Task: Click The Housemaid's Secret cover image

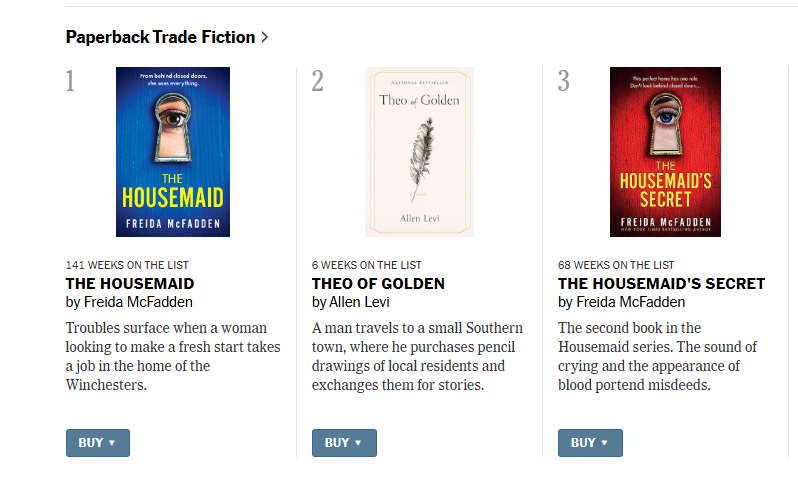Action: click(x=665, y=152)
